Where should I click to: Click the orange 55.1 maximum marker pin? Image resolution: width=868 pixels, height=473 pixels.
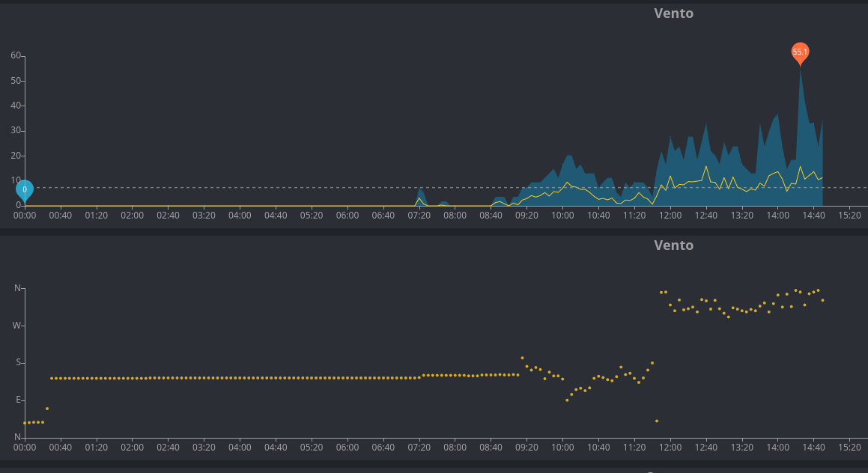800,53
